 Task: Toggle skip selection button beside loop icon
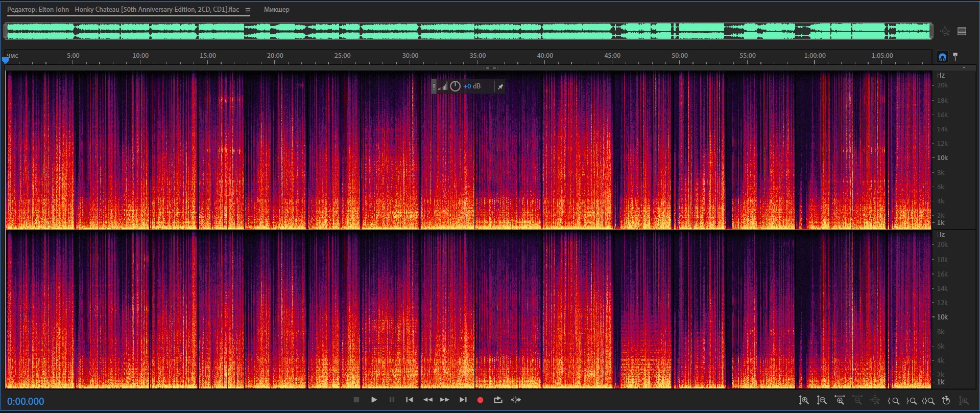tap(516, 400)
